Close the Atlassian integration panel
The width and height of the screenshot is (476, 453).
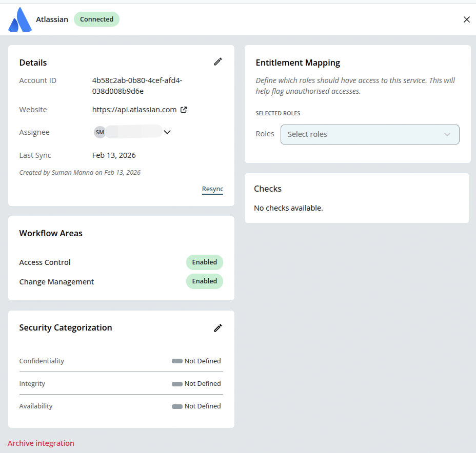[x=467, y=19]
